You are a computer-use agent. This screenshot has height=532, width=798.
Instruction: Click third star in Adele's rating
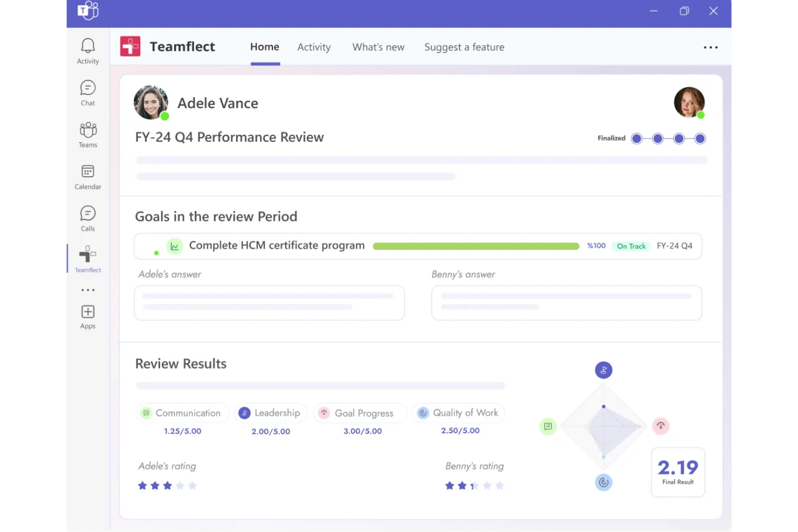(168, 486)
